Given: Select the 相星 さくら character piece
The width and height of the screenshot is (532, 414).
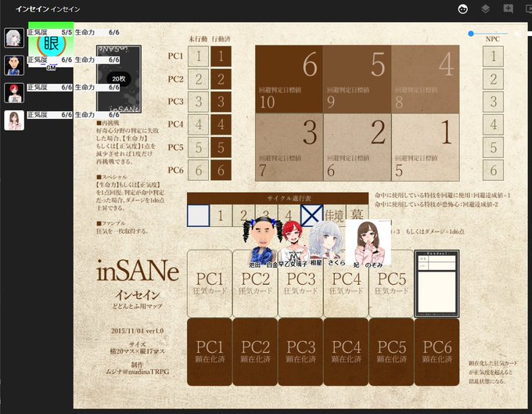Looking at the screenshot, I should pyautogui.click(x=326, y=243).
